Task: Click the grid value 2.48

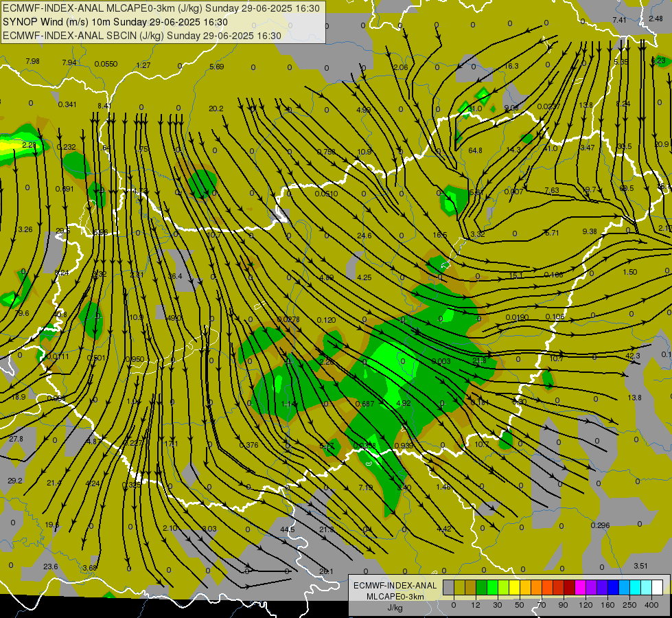Action: pyautogui.click(x=656, y=19)
